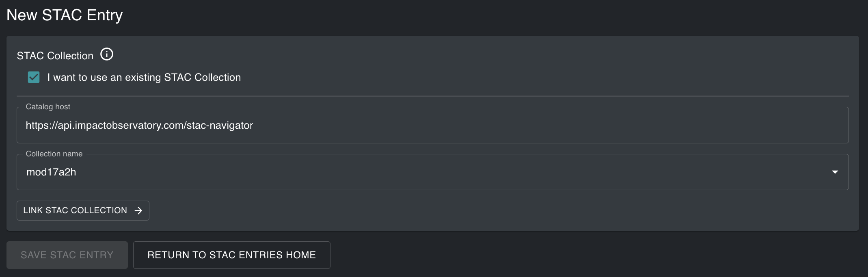Click the "Collection name" field label
The image size is (868, 277).
point(54,154)
